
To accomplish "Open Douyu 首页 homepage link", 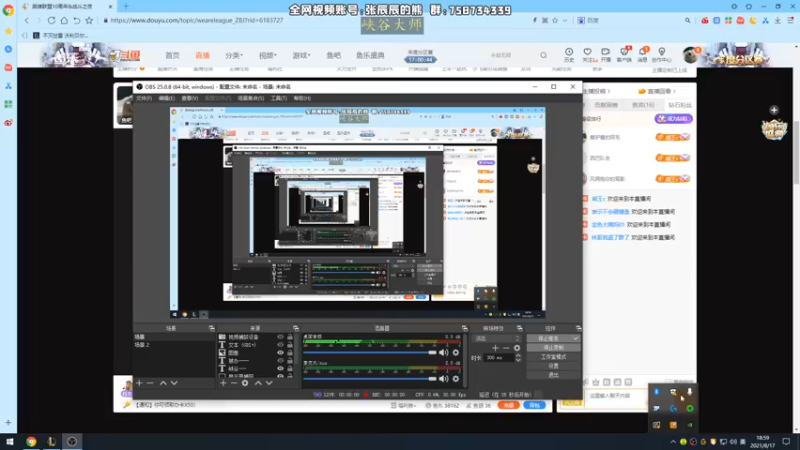I will pyautogui.click(x=172, y=55).
